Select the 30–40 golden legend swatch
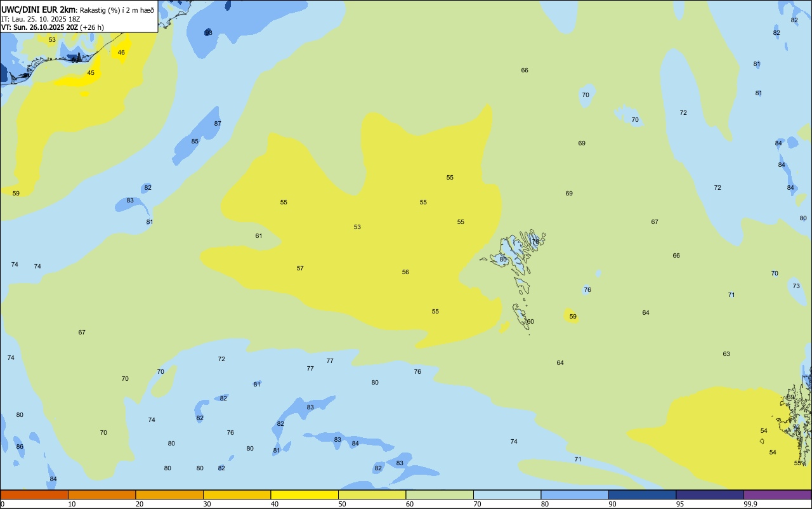Screen dimensions: 812x509 237,494
